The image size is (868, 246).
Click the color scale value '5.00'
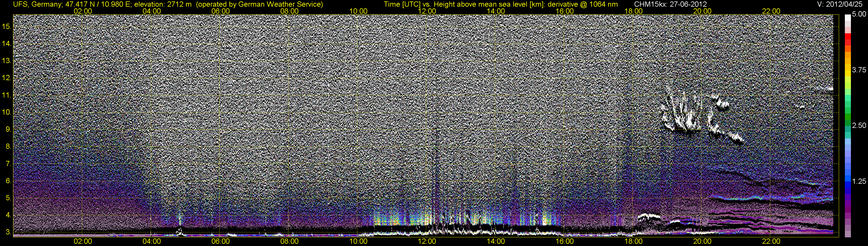(x=859, y=14)
